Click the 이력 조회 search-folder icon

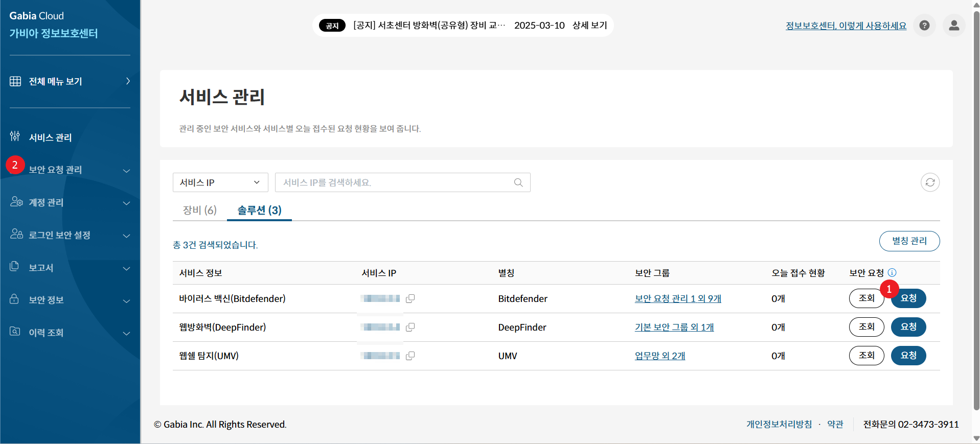point(15,332)
